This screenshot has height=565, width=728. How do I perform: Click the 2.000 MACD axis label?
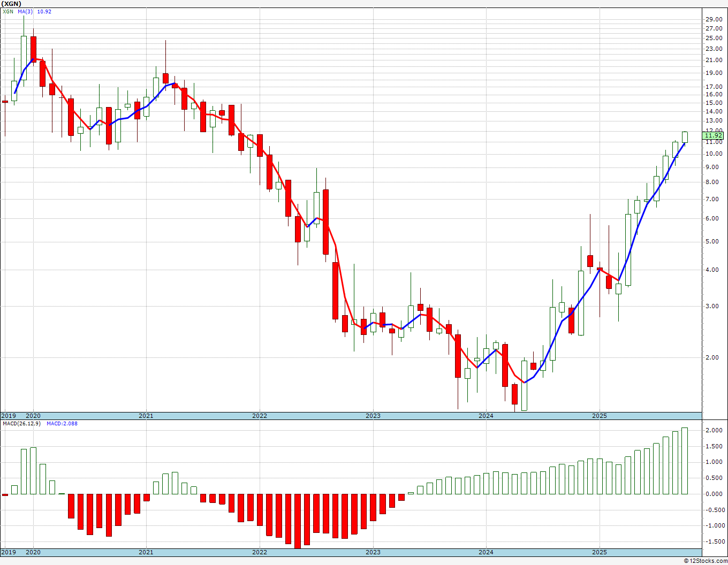pos(714,430)
